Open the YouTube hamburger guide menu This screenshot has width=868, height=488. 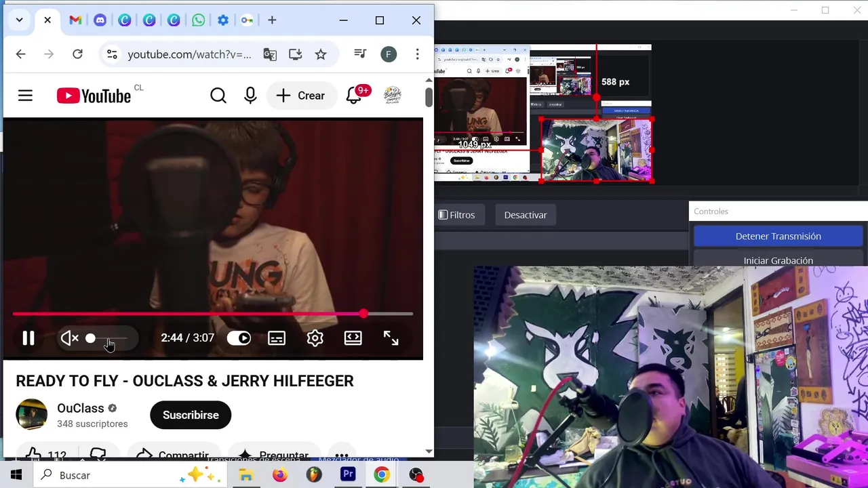pos(25,96)
